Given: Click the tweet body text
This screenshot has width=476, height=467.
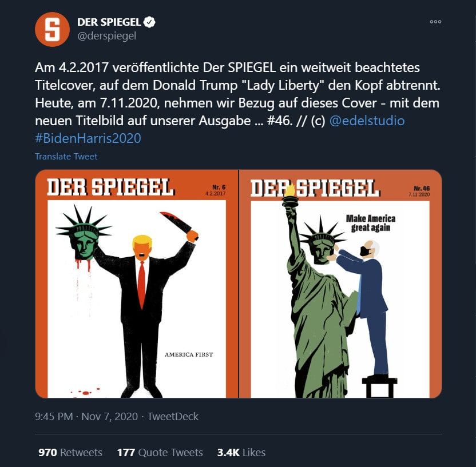Looking at the screenshot, I should (237, 102).
